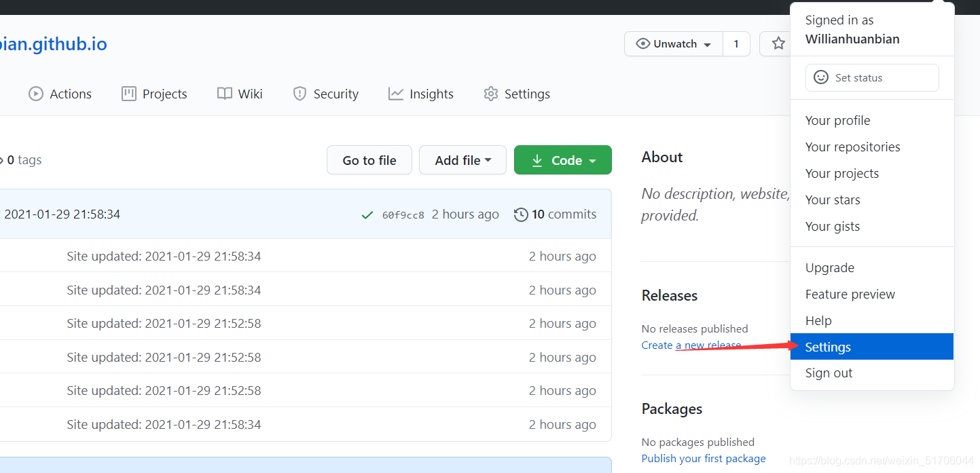Click the Unwatch dropdown button

674,43
